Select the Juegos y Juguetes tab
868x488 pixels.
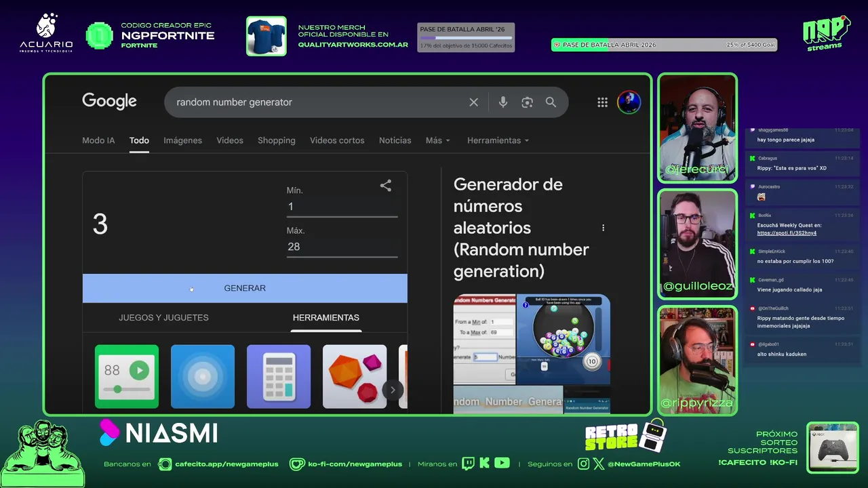[x=163, y=317]
